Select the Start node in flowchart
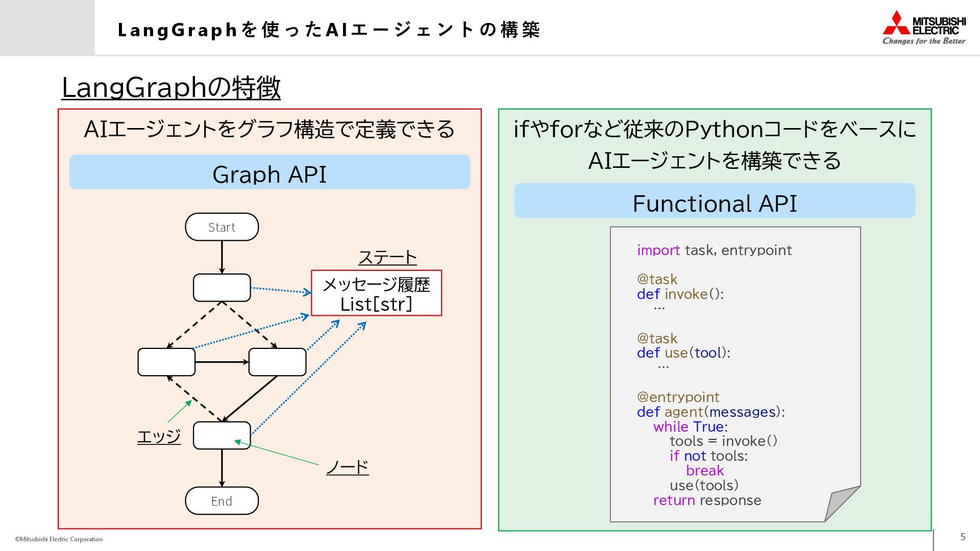 click(222, 227)
